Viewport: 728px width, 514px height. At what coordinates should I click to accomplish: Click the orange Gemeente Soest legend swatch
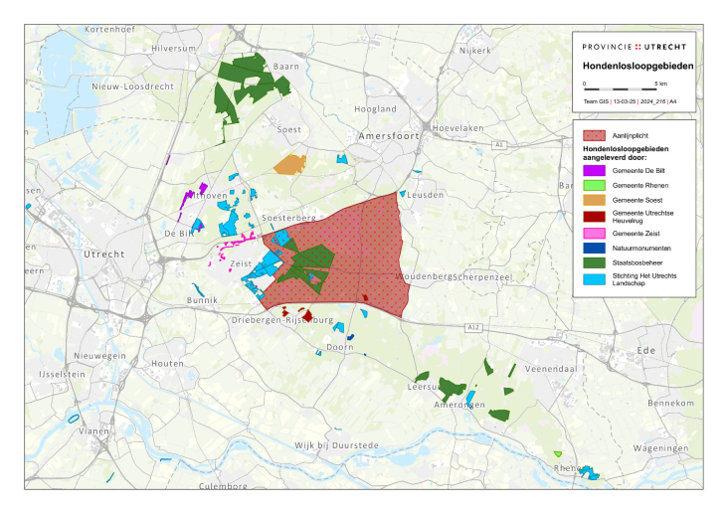[x=594, y=200]
